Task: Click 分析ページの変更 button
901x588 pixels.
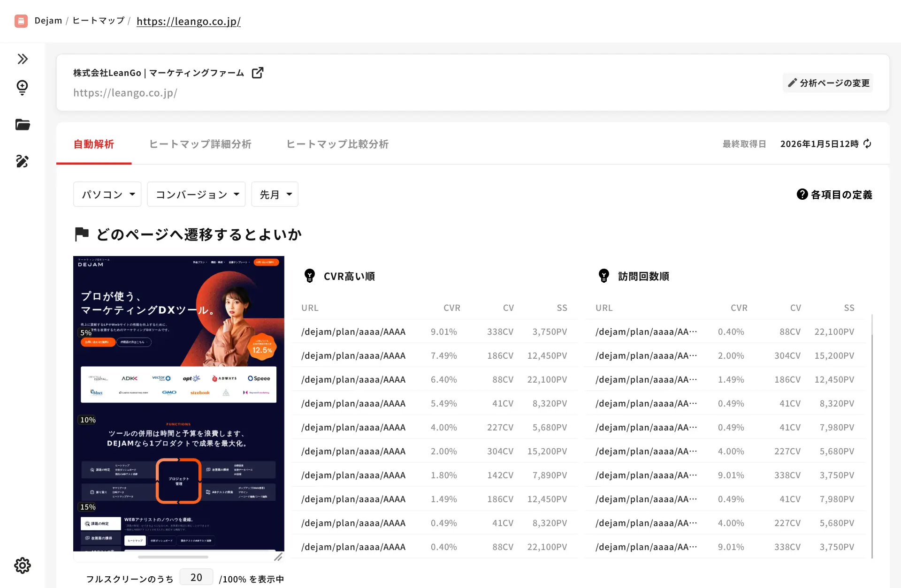Action: coord(828,83)
